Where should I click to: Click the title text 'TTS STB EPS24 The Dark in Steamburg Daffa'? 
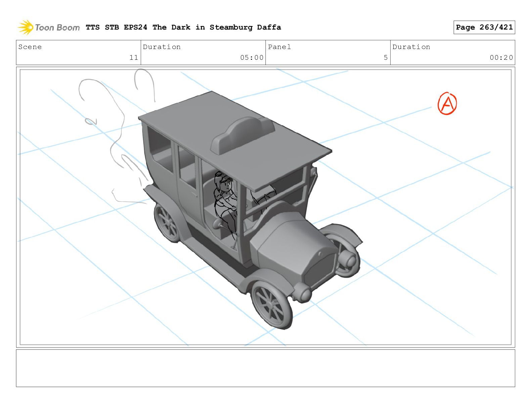click(183, 27)
